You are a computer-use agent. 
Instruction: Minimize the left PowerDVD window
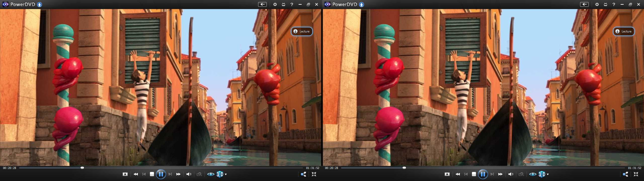click(300, 4)
